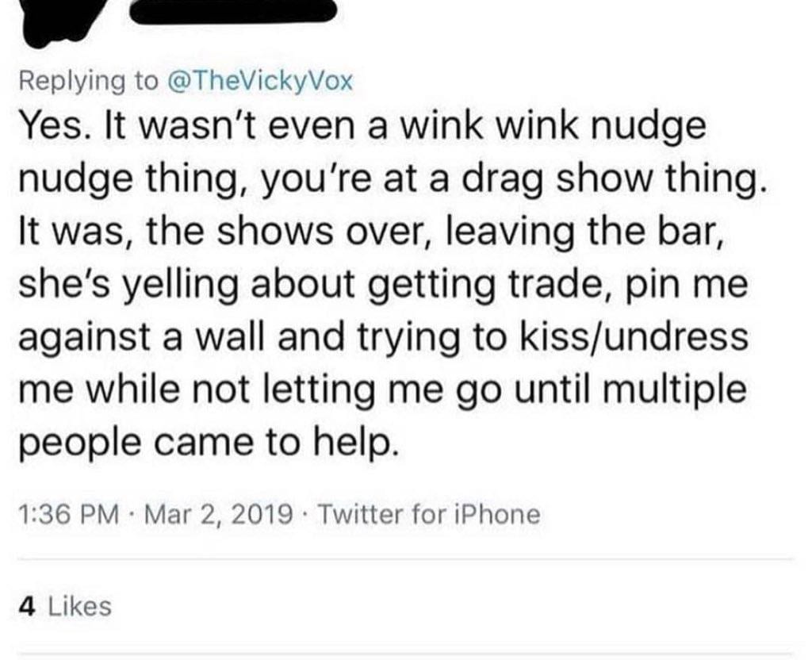Click the bold number 4 beside Likes
The image size is (812, 660).
[28, 606]
